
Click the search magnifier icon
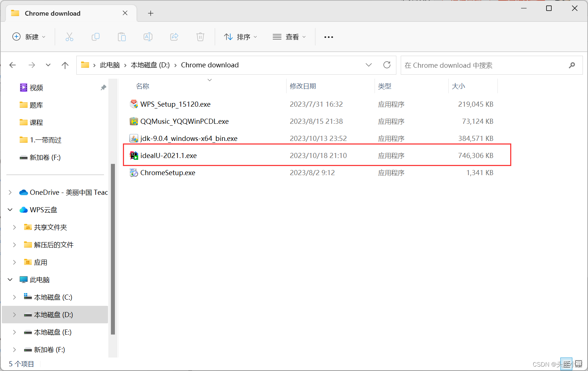click(572, 65)
